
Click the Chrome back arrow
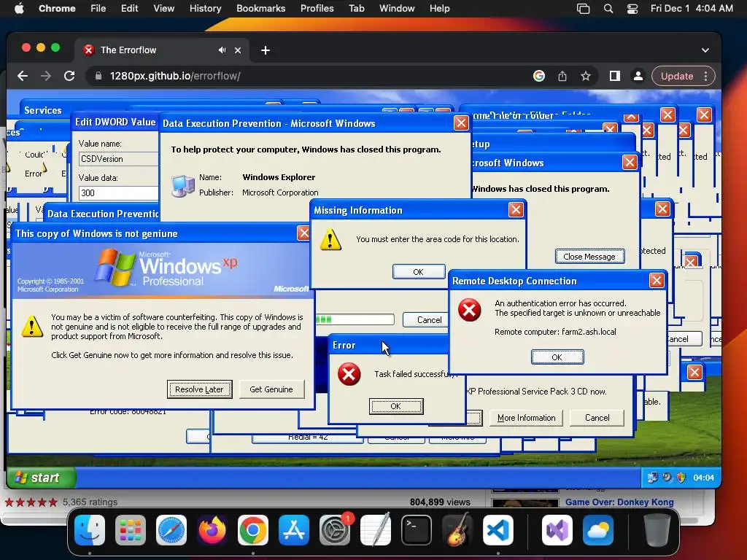coord(23,76)
